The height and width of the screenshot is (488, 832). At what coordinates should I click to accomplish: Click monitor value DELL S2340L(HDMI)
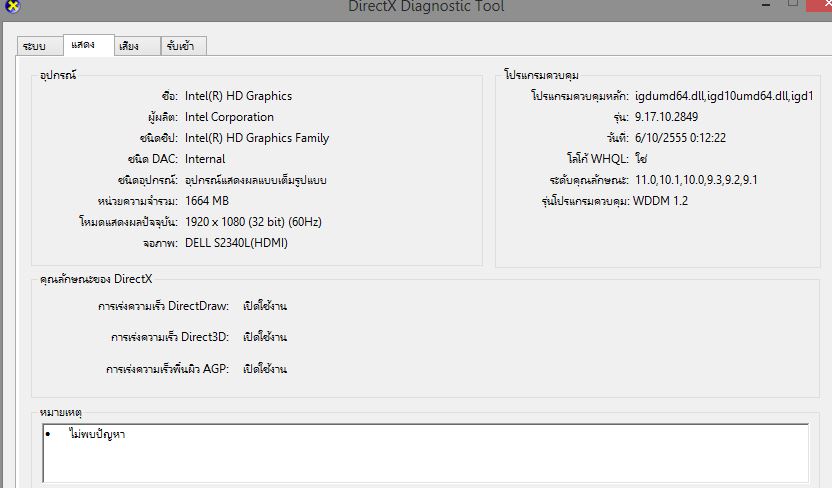[x=236, y=243]
